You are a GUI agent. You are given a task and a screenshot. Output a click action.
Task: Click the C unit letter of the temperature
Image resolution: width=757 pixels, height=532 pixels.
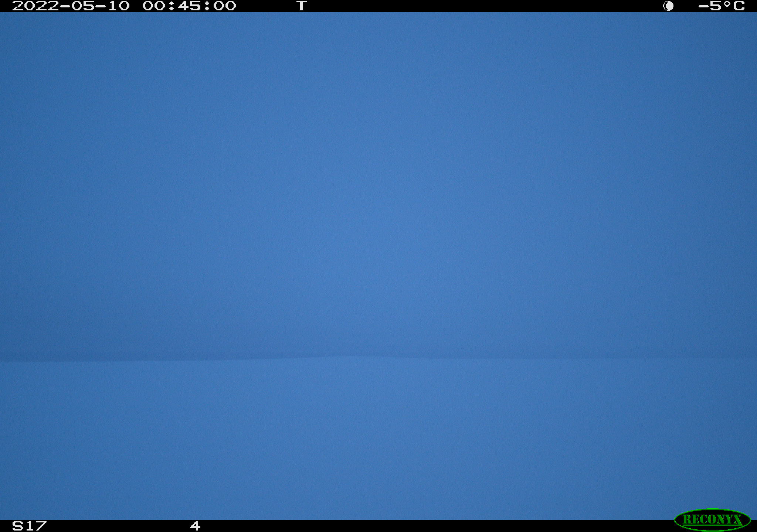(x=739, y=6)
